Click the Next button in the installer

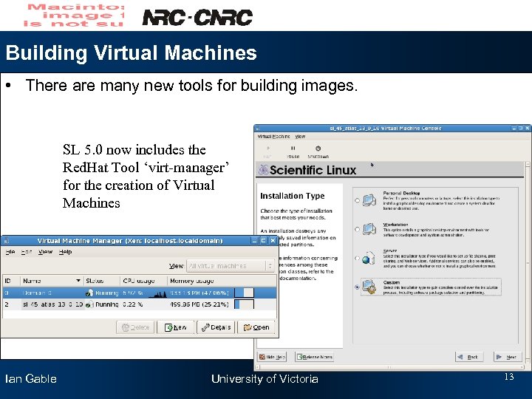[508, 357]
